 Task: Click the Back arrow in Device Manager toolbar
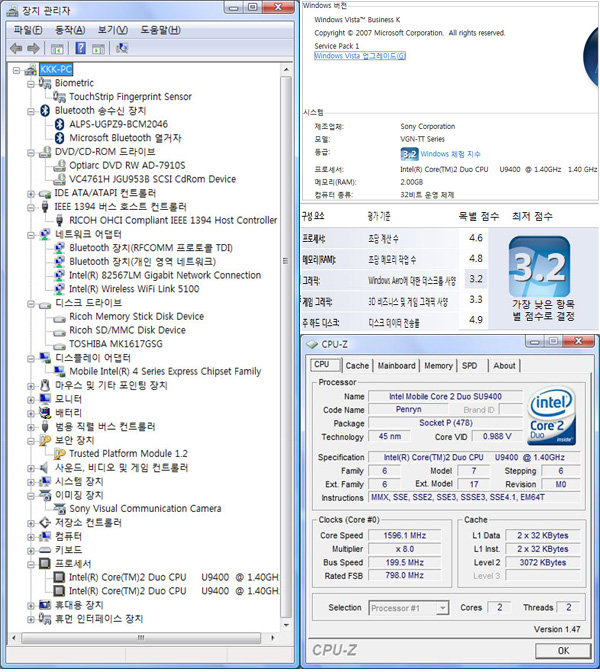(x=16, y=48)
